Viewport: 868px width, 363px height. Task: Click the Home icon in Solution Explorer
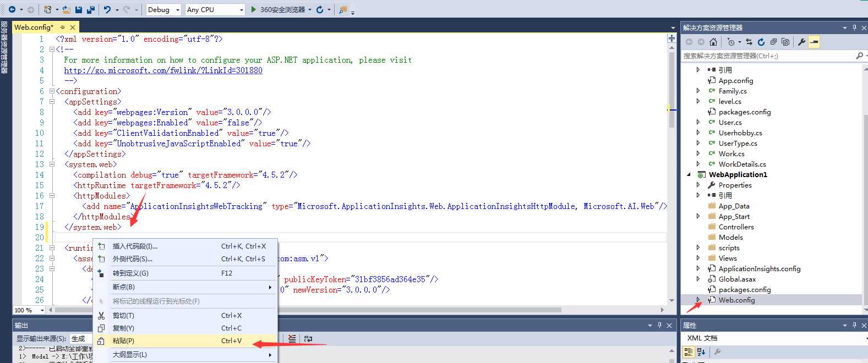click(713, 42)
